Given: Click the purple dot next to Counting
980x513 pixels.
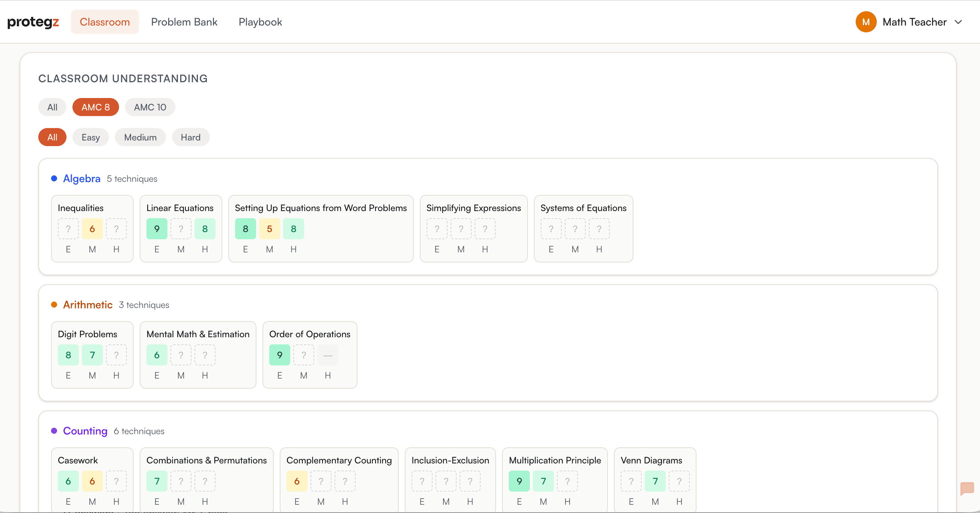Looking at the screenshot, I should coord(54,431).
